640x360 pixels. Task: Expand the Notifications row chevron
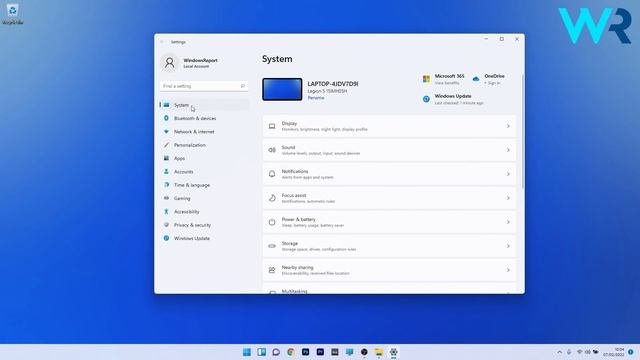(508, 174)
